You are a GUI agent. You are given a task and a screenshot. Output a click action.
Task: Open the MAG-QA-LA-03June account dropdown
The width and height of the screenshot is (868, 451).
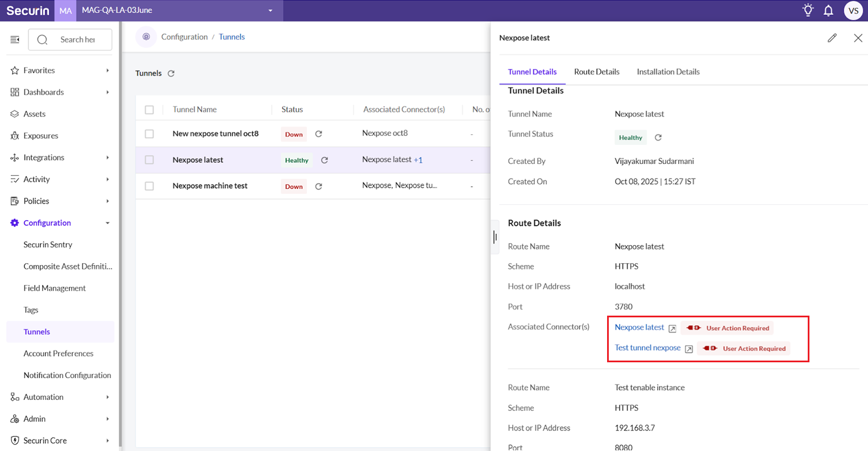pyautogui.click(x=180, y=10)
